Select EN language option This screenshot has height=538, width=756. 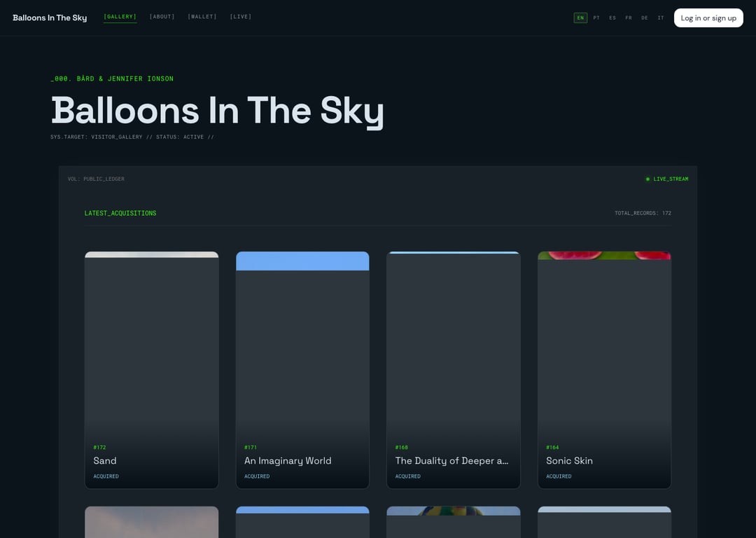[580, 18]
